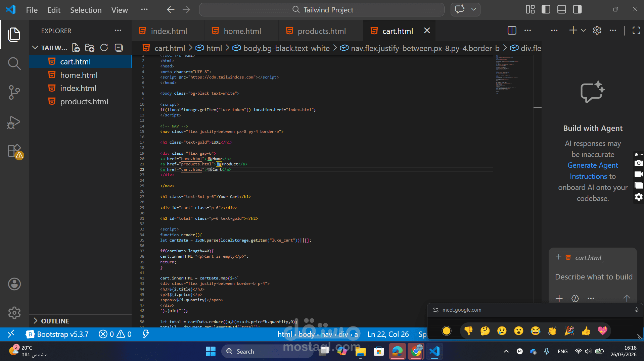Focus the Describe what to build chat input

[594, 277]
